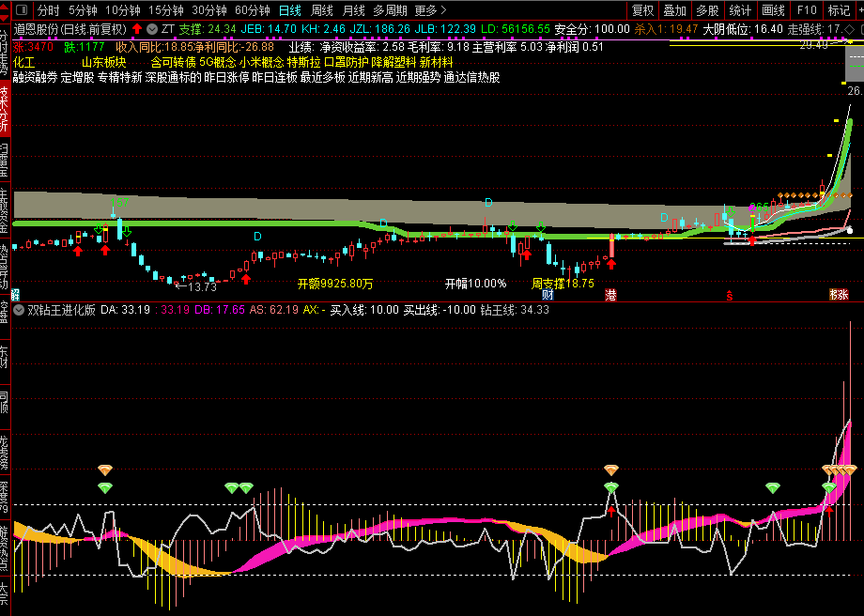Image resolution: width=864 pixels, height=616 pixels.
Task: Click the 化工 industry label
Action: coord(23,62)
